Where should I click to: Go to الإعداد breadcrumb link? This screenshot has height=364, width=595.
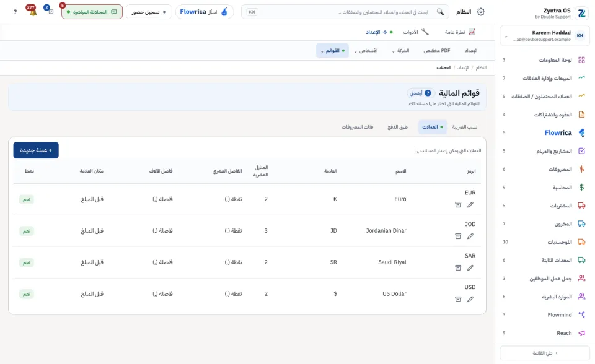[463, 67]
